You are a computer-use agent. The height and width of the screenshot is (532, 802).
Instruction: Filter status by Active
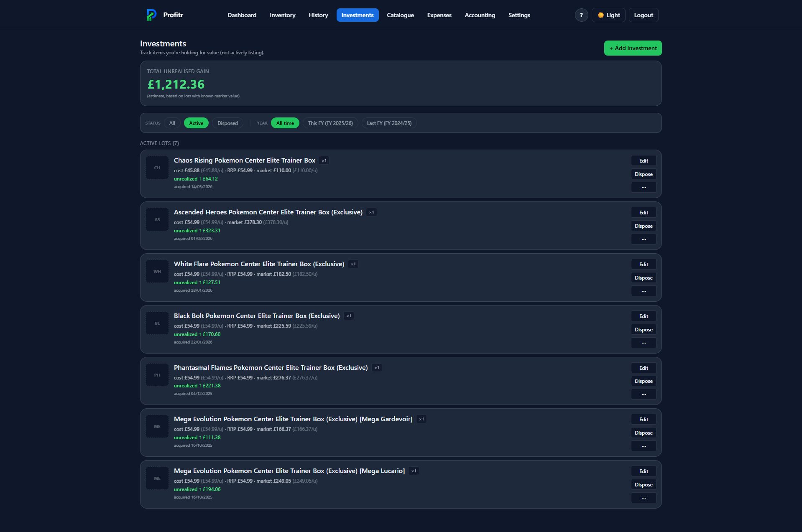pos(196,123)
